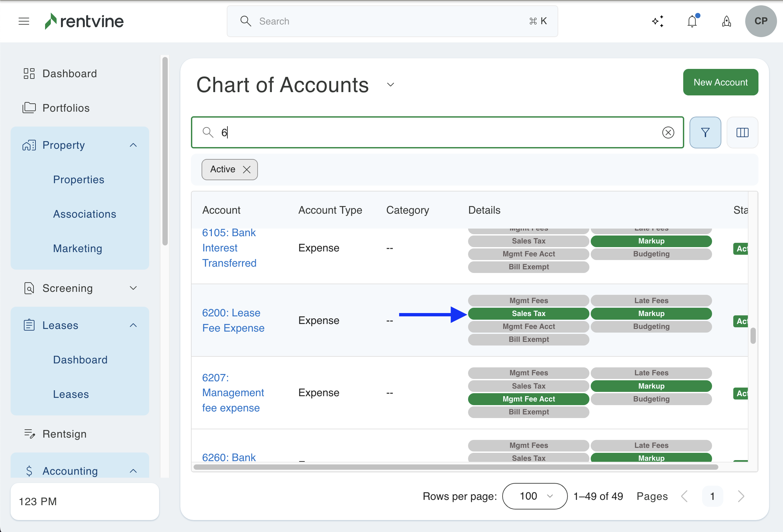This screenshot has width=783, height=532.
Task: Clear the accounts search field
Action: pos(668,132)
